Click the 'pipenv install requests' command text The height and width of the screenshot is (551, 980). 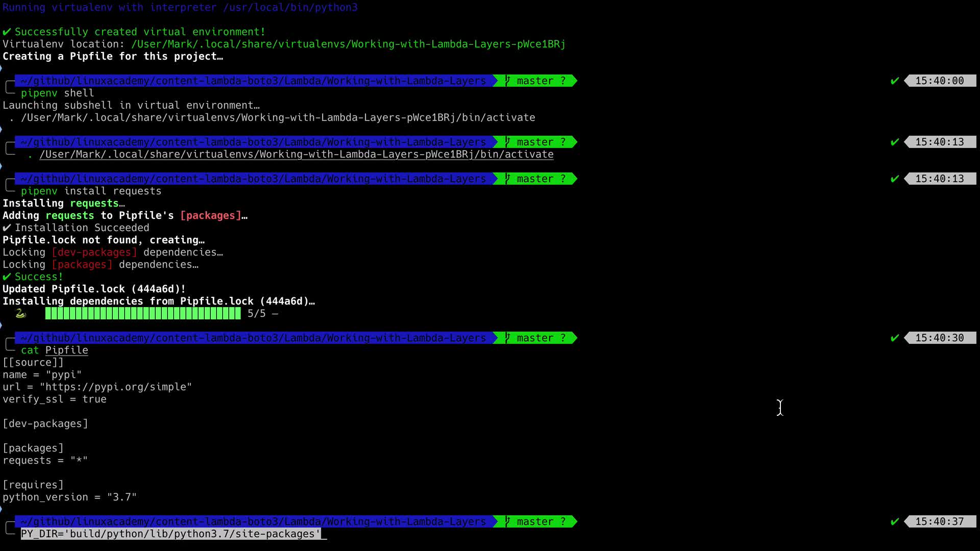(x=91, y=191)
